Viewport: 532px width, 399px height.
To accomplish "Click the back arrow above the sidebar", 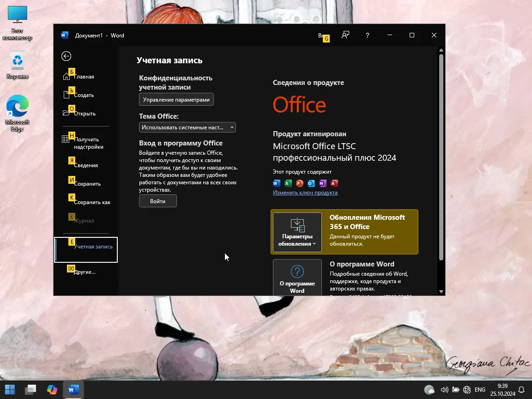I will [66, 56].
